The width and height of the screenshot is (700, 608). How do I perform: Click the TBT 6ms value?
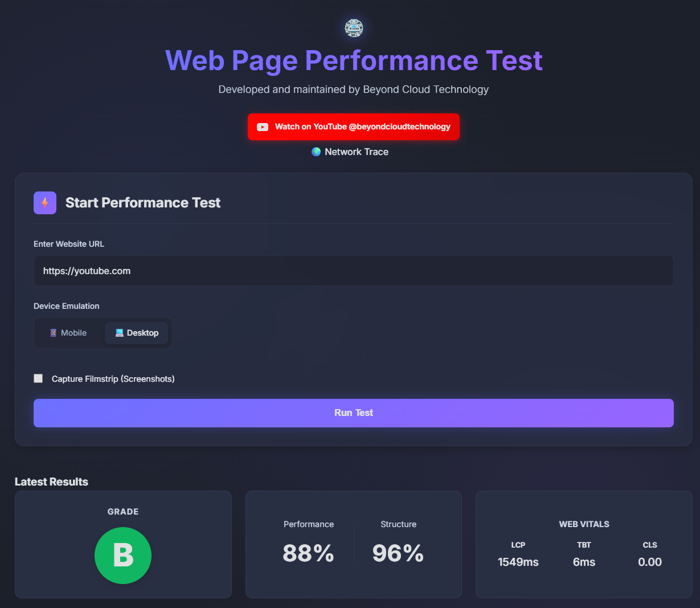pyautogui.click(x=584, y=562)
